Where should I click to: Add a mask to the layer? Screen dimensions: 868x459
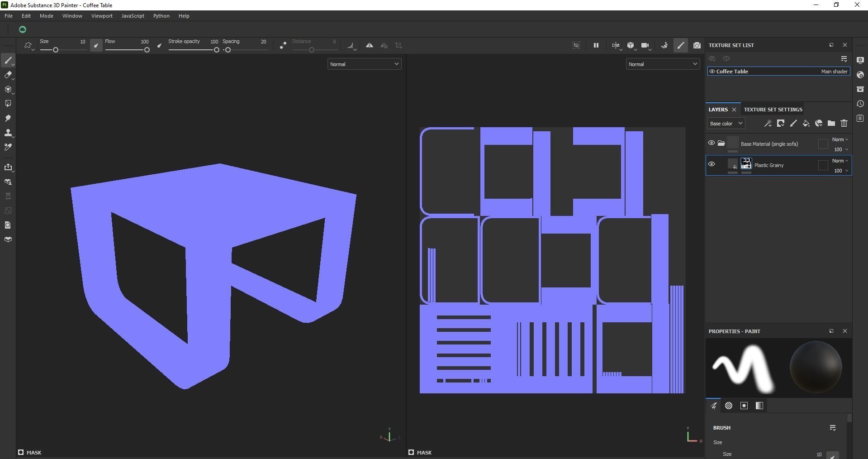point(780,123)
